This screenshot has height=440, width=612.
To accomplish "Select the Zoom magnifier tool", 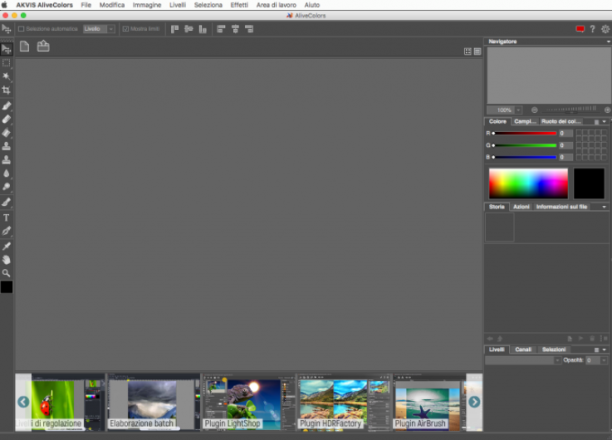I will pos(6,273).
